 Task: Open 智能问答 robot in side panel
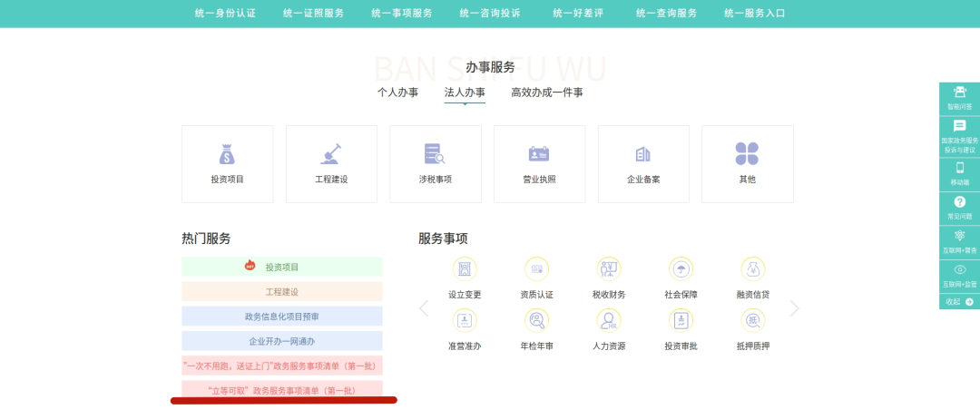coord(959,99)
